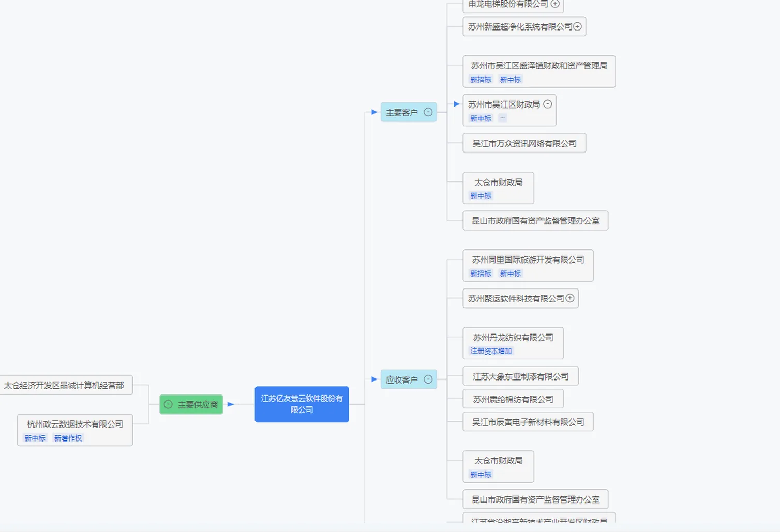780x532 pixels.
Task: Click 新中标 tag under 杭州政云数据技术有限公司
Action: [35, 438]
